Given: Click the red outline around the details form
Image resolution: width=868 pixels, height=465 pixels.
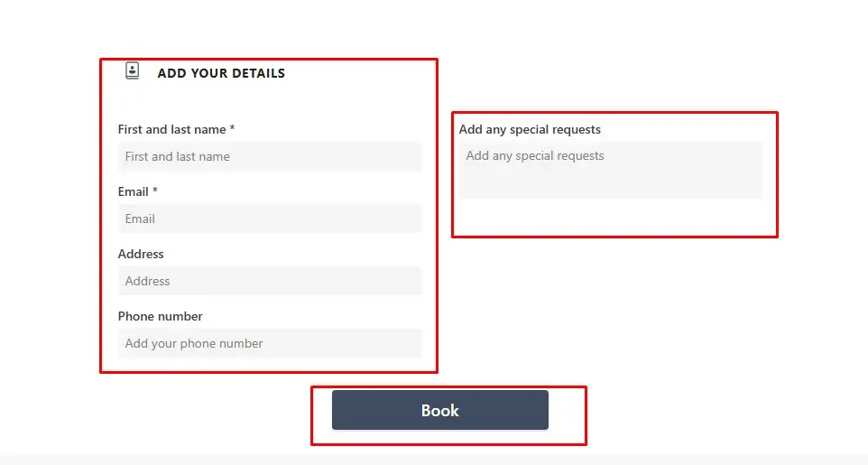Looking at the screenshot, I should coord(100,217).
